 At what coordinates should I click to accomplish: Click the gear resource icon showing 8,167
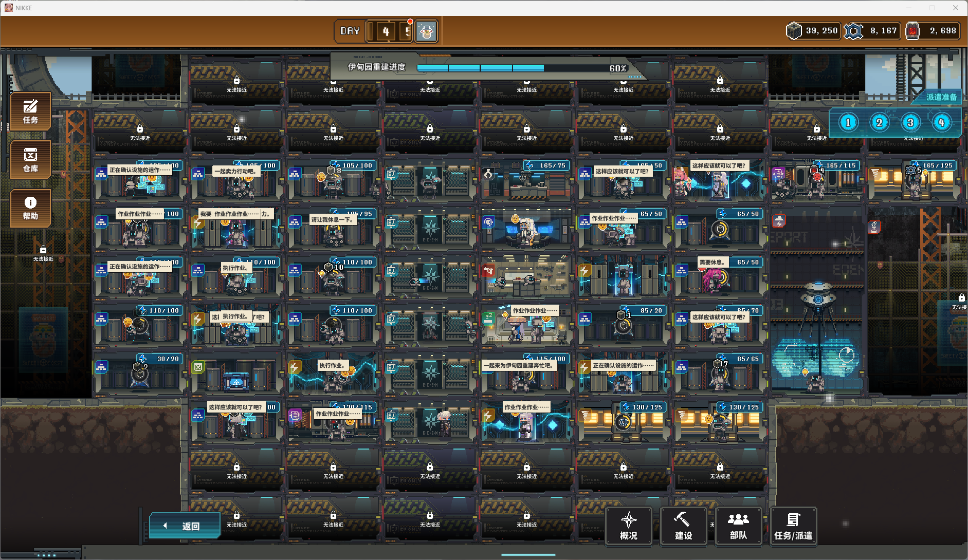pyautogui.click(x=854, y=31)
